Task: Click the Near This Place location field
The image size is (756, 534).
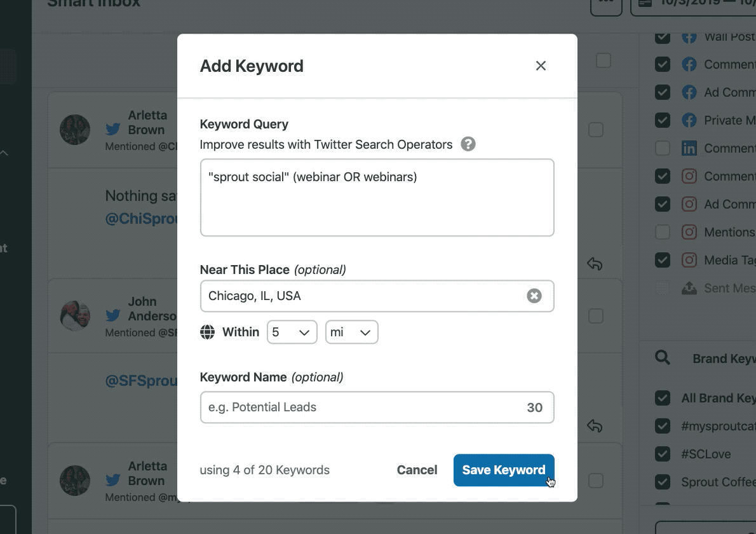Action: click(362, 296)
